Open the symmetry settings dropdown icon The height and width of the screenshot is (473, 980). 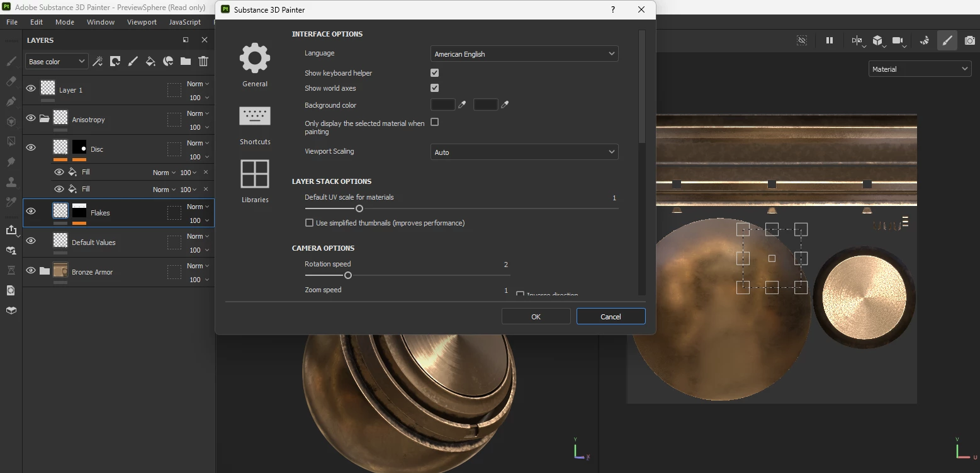[x=858, y=42]
